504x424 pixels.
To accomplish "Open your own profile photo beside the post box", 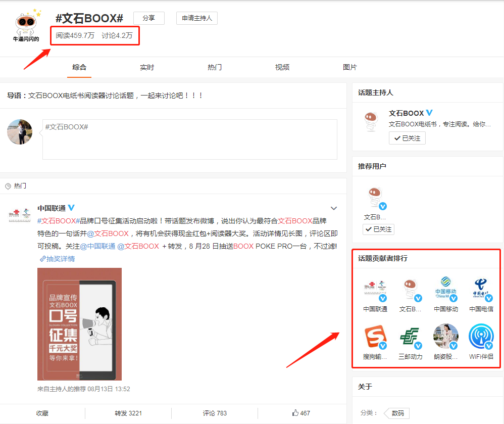I will pos(20,132).
